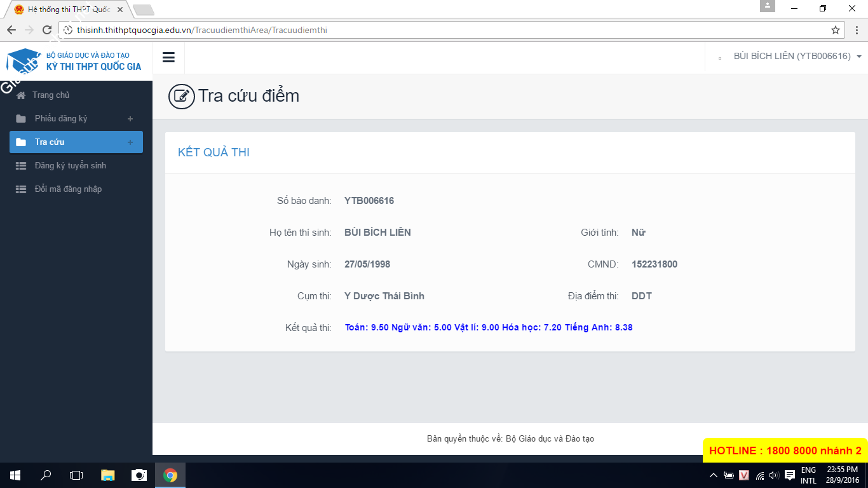Open a new browser tab
This screenshot has height=488, width=868.
144,10
